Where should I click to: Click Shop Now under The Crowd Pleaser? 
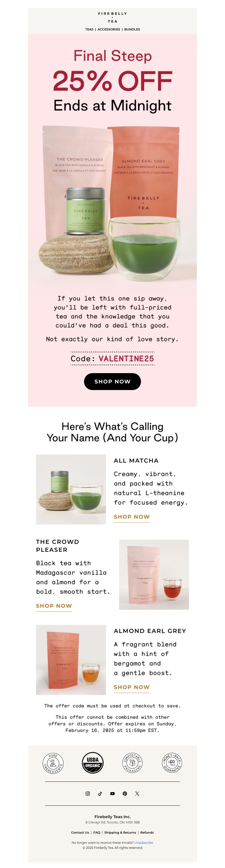pyautogui.click(x=54, y=606)
